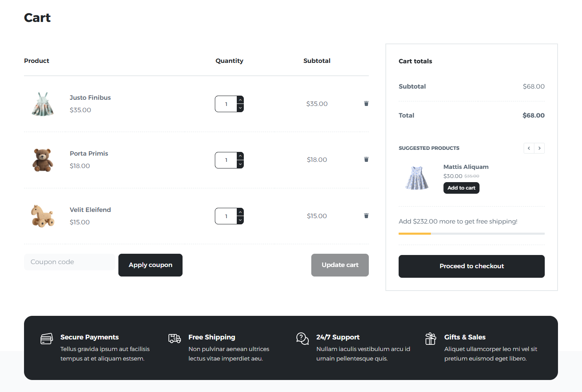The width and height of the screenshot is (582, 392).
Task: Click the Velit Eleifend product name
Action: [x=90, y=210]
